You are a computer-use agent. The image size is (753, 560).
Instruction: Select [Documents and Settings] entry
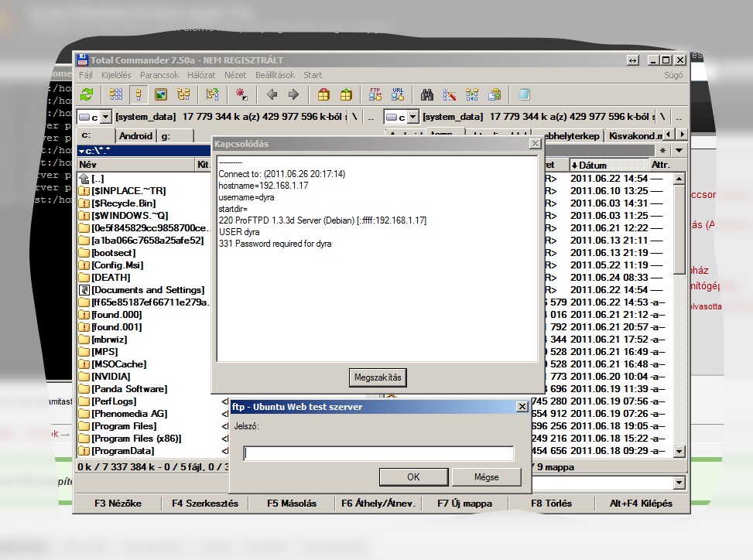coord(148,290)
